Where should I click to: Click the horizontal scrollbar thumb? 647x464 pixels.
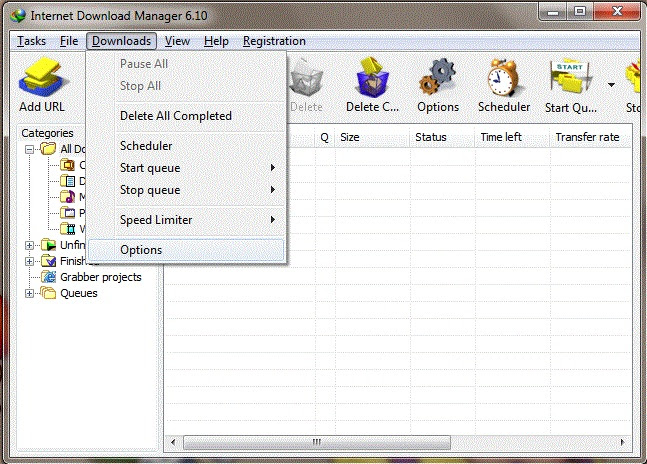click(x=316, y=442)
